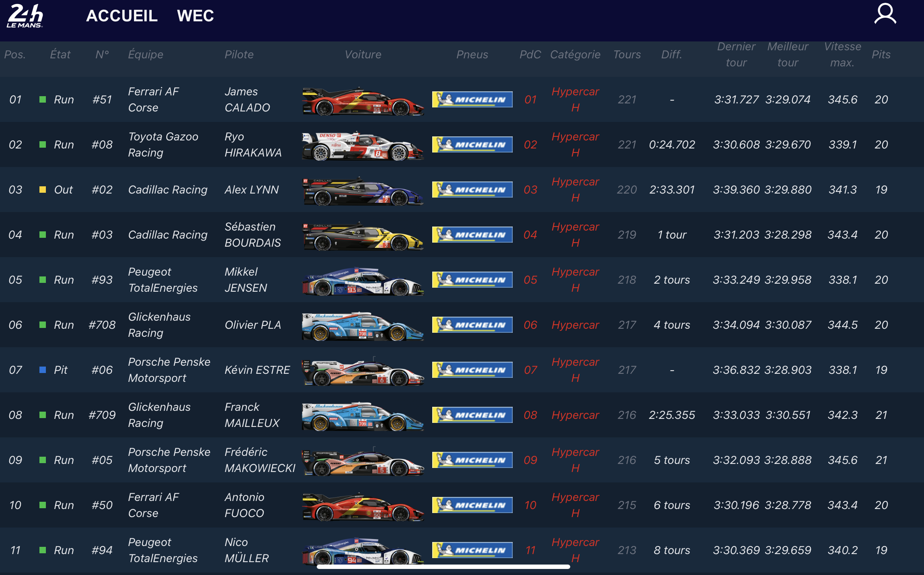924x575 pixels.
Task: Sort by the Diff. column header
Action: [x=672, y=54]
